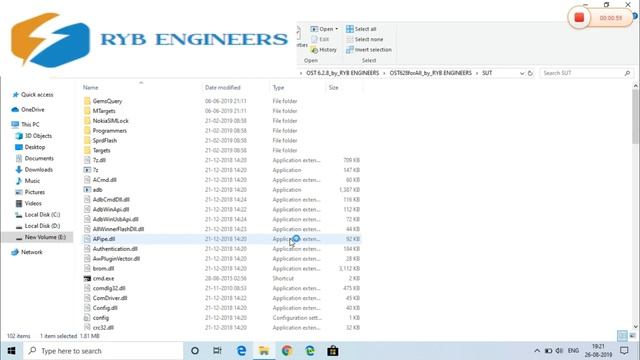Go to OST 6.2.8_by_RYB ENGINEERS breadcrumb
The height and width of the screenshot is (360, 640).
(x=342, y=73)
